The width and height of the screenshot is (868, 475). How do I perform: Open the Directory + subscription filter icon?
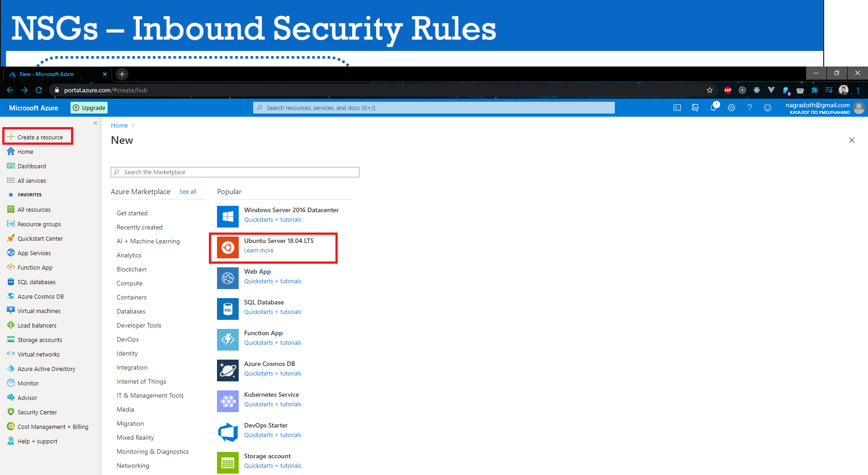coord(695,108)
